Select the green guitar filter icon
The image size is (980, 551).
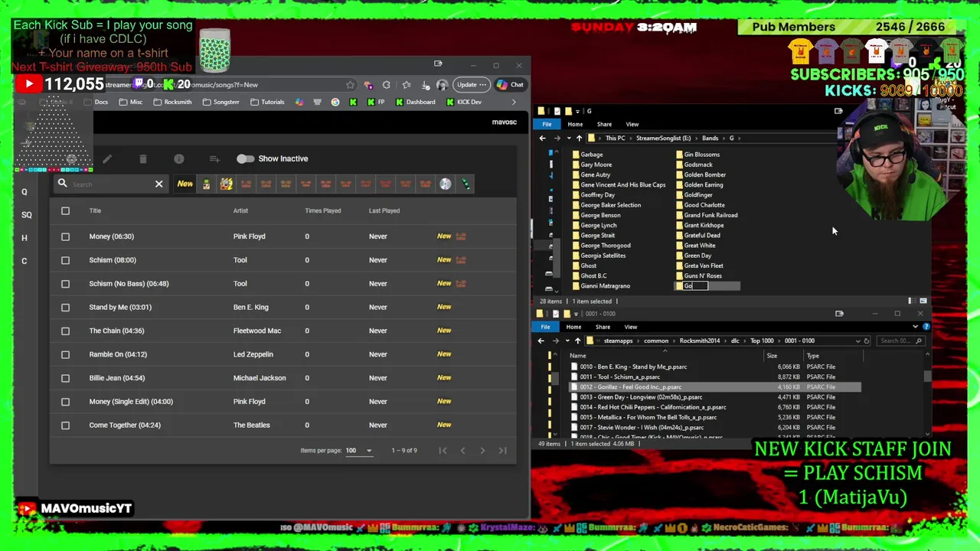pos(465,184)
